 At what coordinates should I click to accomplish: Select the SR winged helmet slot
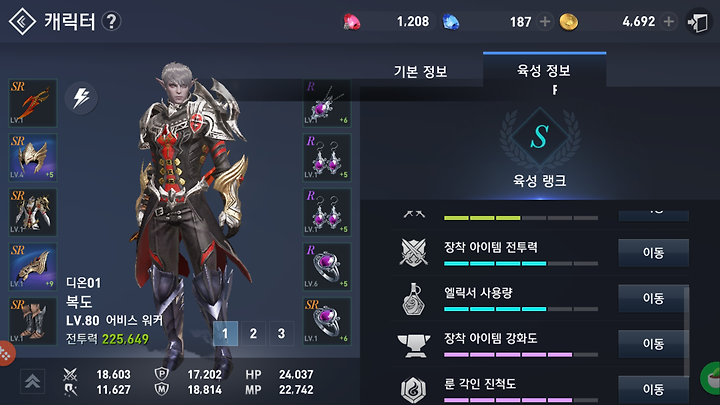(33, 158)
